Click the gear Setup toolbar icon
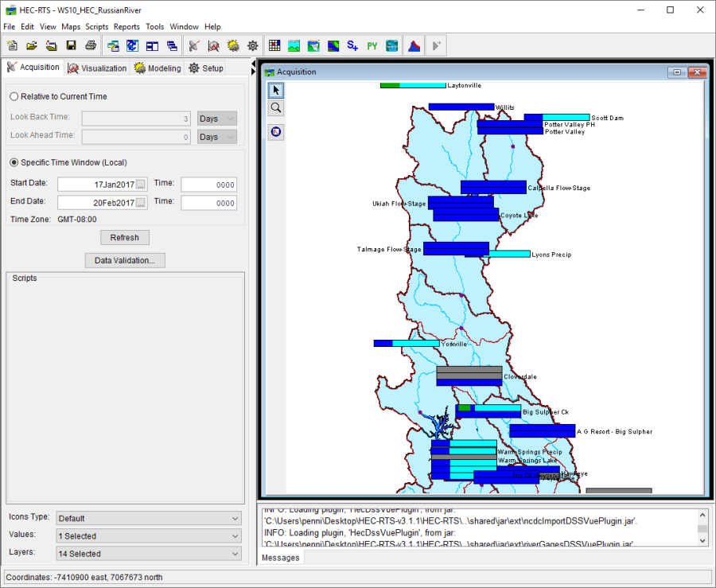Image resolution: width=716 pixels, height=588 pixels. [252, 45]
